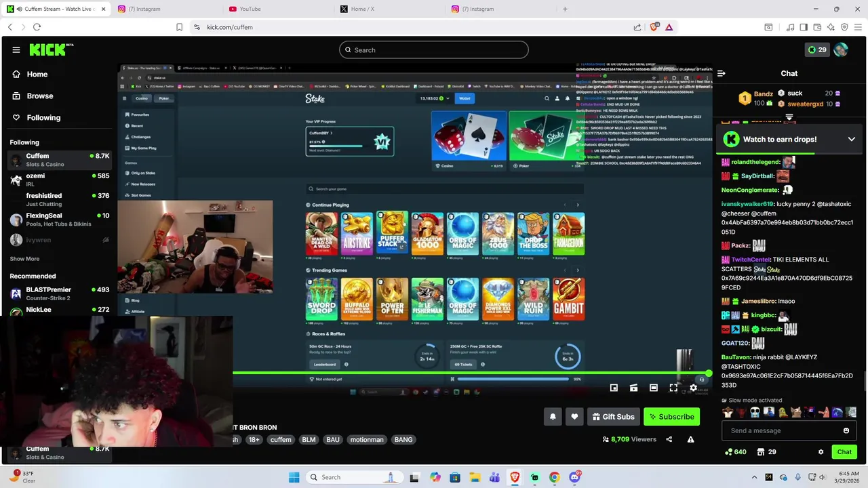The width and height of the screenshot is (868, 488).
Task: Click the BLM stream tag
Action: tap(309, 439)
